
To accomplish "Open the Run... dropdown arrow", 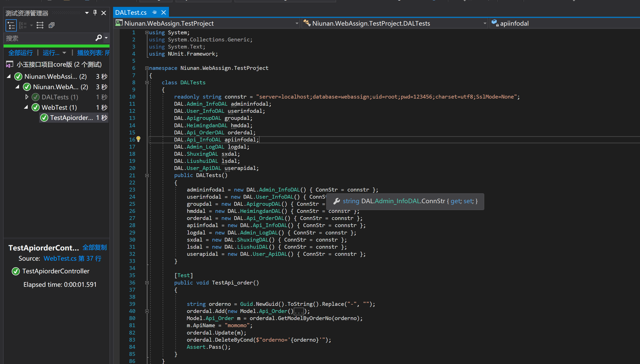I will coord(64,53).
